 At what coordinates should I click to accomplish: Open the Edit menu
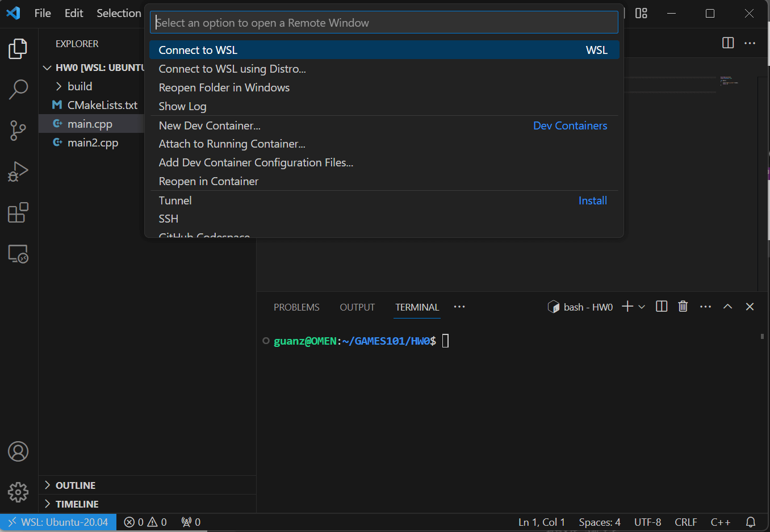74,13
